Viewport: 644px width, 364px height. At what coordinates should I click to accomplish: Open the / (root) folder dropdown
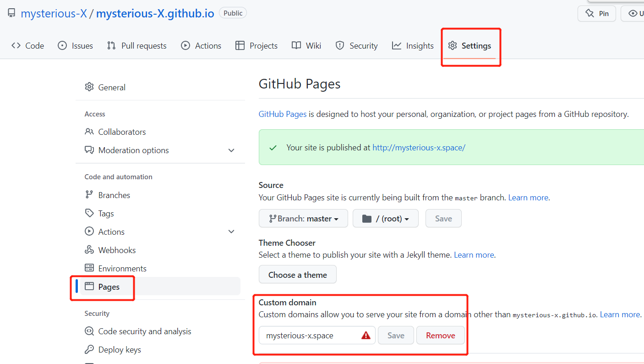coord(385,219)
